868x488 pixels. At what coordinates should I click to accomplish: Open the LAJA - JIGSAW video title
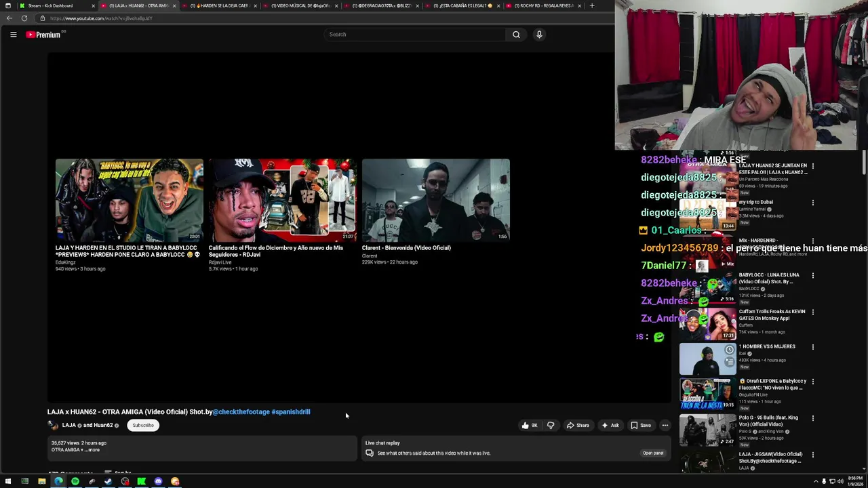(770, 457)
